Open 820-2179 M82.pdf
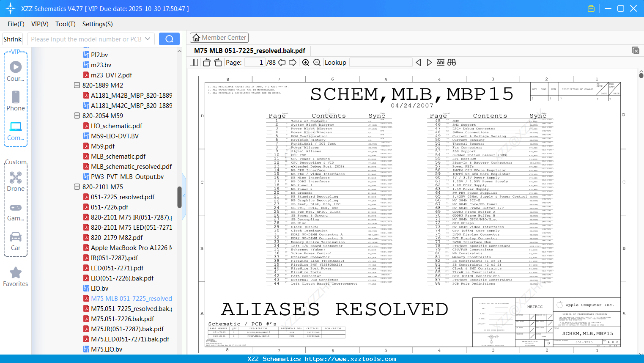 (x=117, y=237)
